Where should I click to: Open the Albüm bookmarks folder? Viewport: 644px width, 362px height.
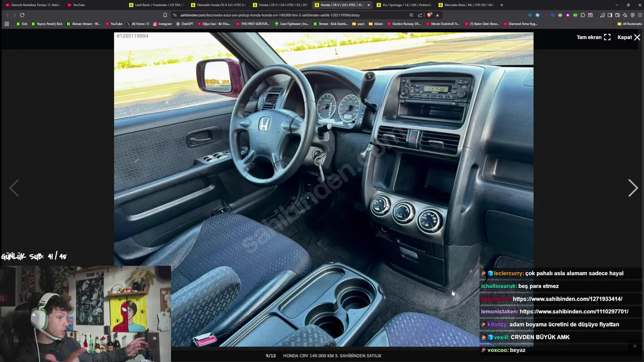(x=376, y=24)
